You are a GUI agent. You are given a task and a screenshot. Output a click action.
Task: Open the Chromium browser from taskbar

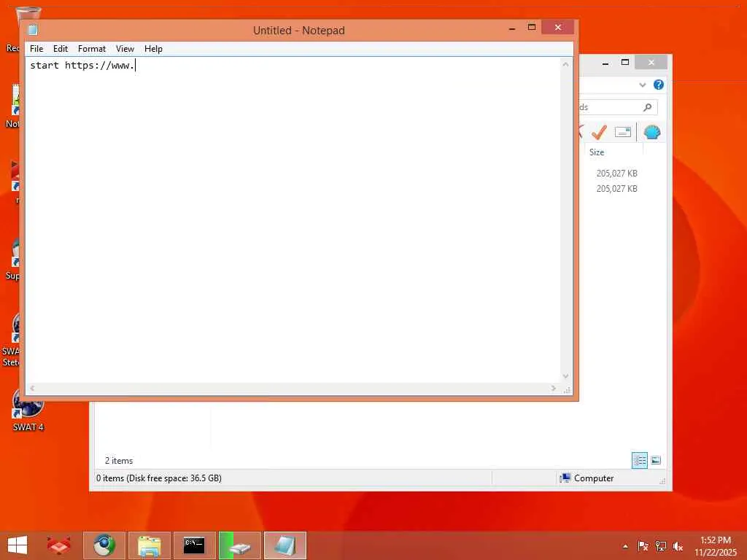point(104,545)
